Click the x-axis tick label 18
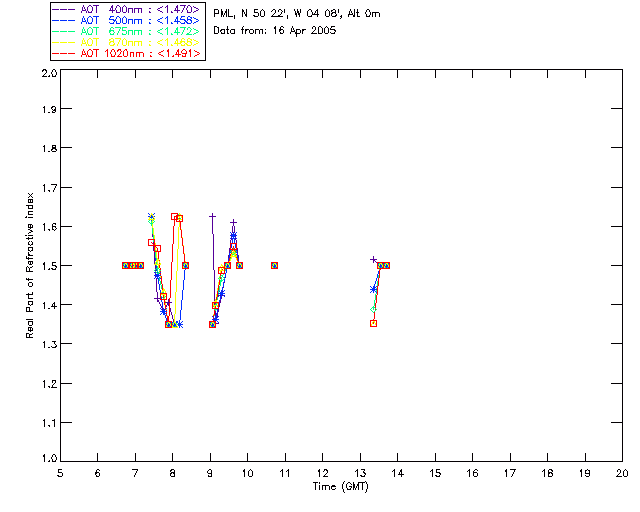The height and width of the screenshot is (512, 640). click(x=547, y=473)
